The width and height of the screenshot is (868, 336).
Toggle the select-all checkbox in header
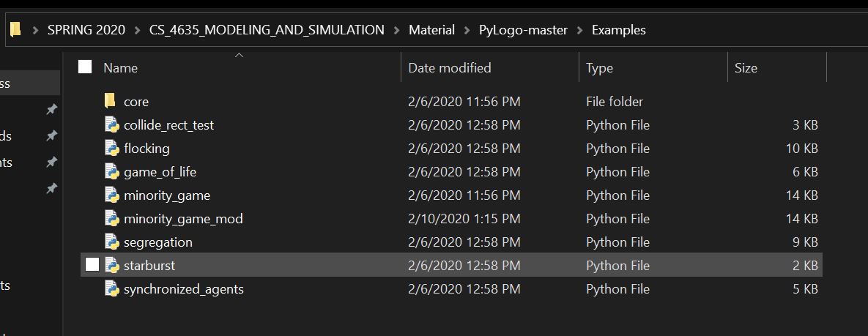tap(85, 67)
